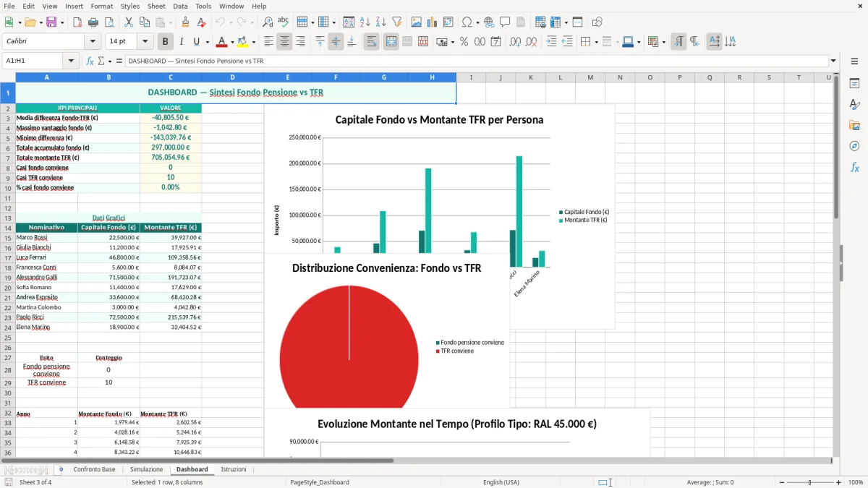
Task: Expand the Name Box dropdown
Action: [x=72, y=61]
